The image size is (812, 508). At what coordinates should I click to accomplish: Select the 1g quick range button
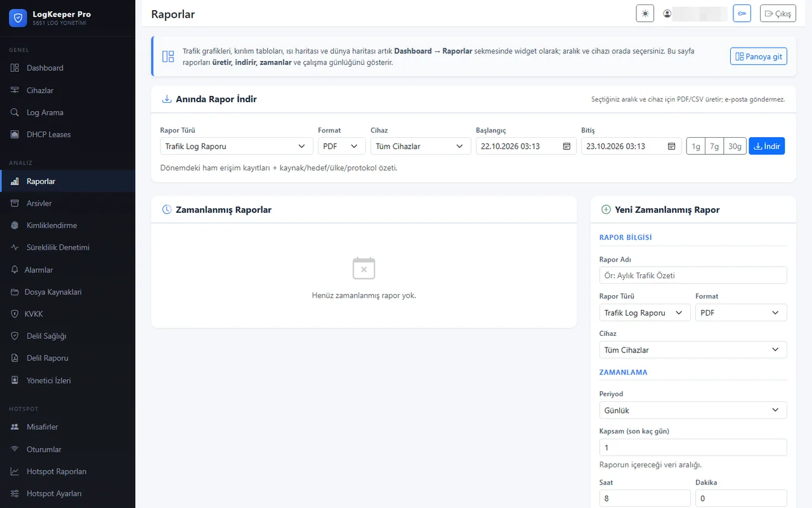tap(696, 146)
